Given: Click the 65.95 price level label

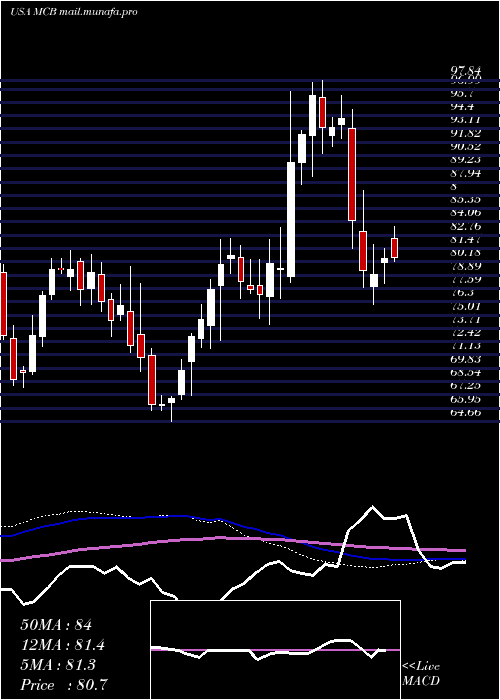Looking at the screenshot, I should point(466,399).
